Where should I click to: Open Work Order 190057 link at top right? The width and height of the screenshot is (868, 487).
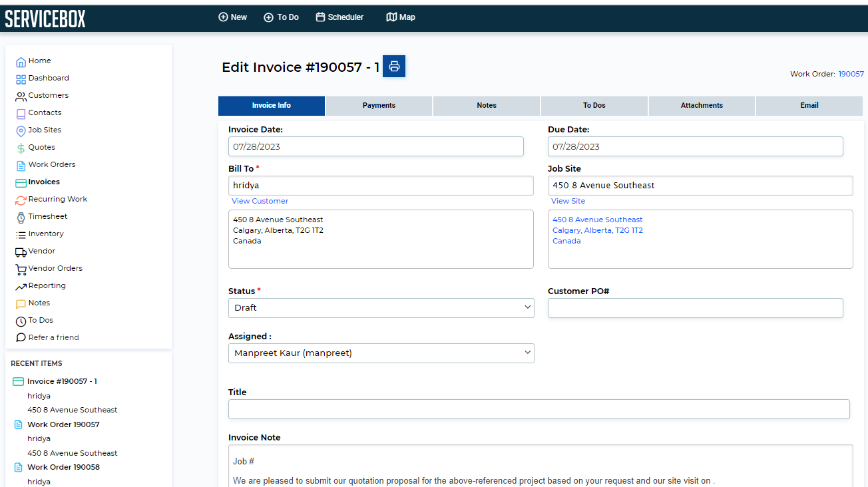[x=851, y=74]
